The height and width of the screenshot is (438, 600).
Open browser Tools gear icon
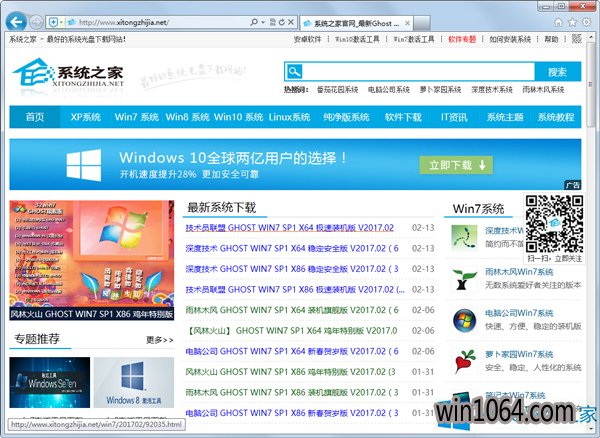pos(586,22)
